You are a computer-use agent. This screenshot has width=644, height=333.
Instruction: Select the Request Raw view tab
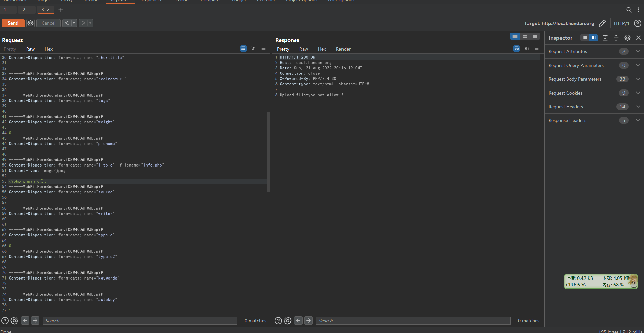coord(30,49)
